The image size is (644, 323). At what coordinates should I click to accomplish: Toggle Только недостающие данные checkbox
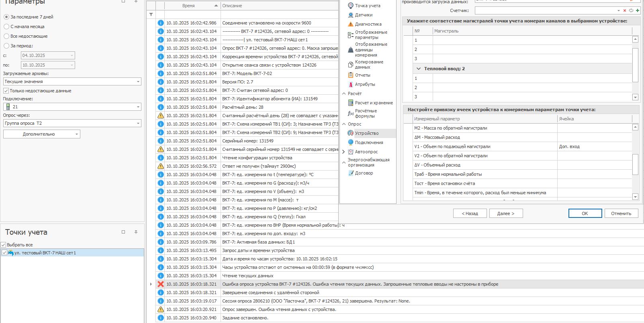(x=6, y=91)
